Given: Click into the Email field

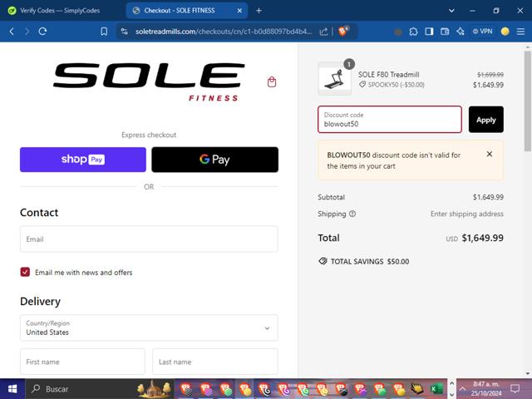Looking at the screenshot, I should (x=149, y=239).
